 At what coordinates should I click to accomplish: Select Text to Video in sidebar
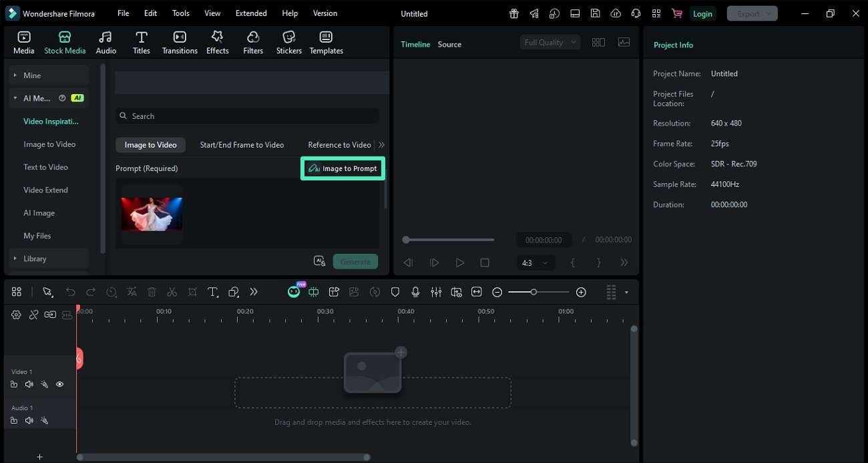pos(45,167)
